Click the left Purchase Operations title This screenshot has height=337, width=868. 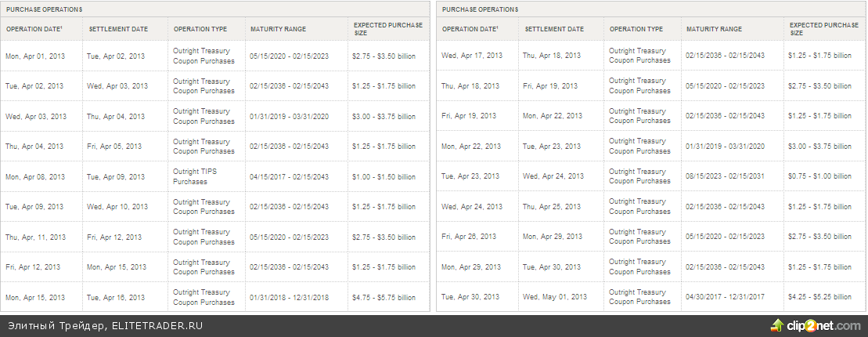pyautogui.click(x=45, y=9)
